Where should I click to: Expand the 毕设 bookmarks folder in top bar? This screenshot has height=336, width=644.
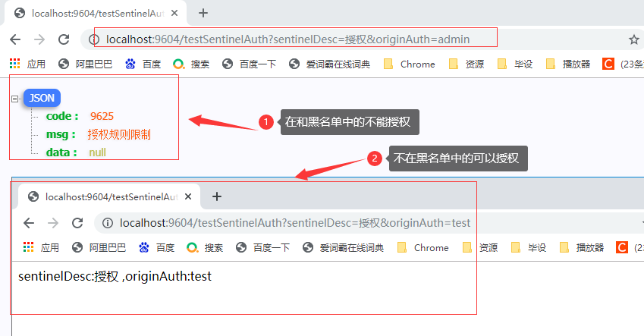click(x=515, y=64)
